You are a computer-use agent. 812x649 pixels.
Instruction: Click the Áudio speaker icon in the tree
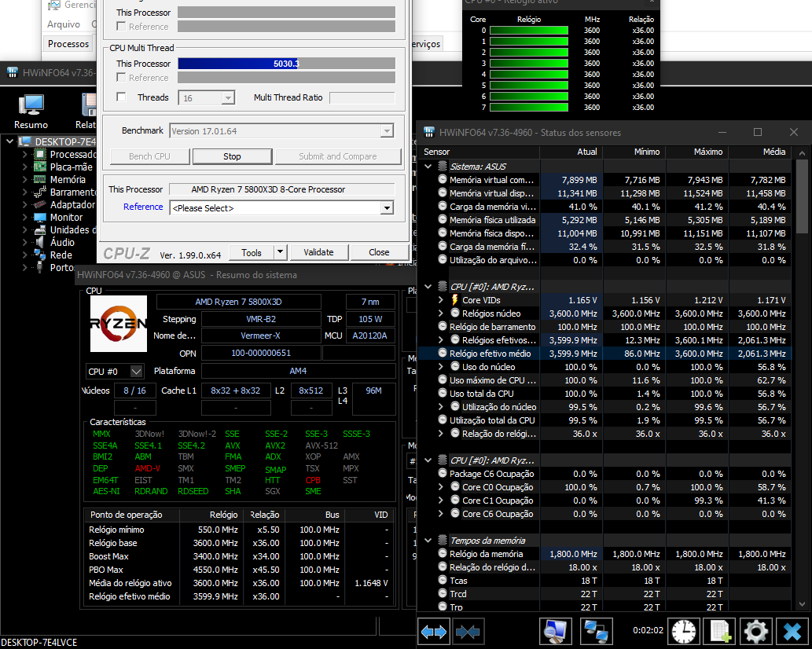(x=40, y=242)
